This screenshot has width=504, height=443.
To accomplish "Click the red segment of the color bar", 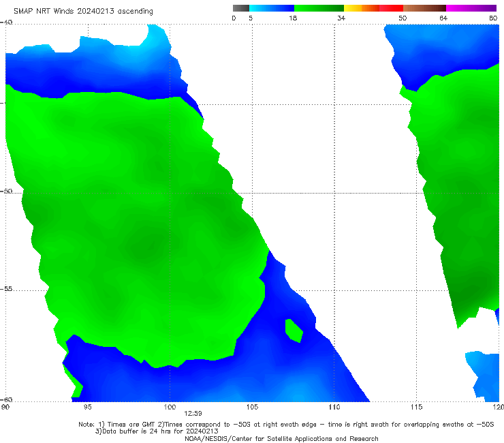I will click(391, 8).
